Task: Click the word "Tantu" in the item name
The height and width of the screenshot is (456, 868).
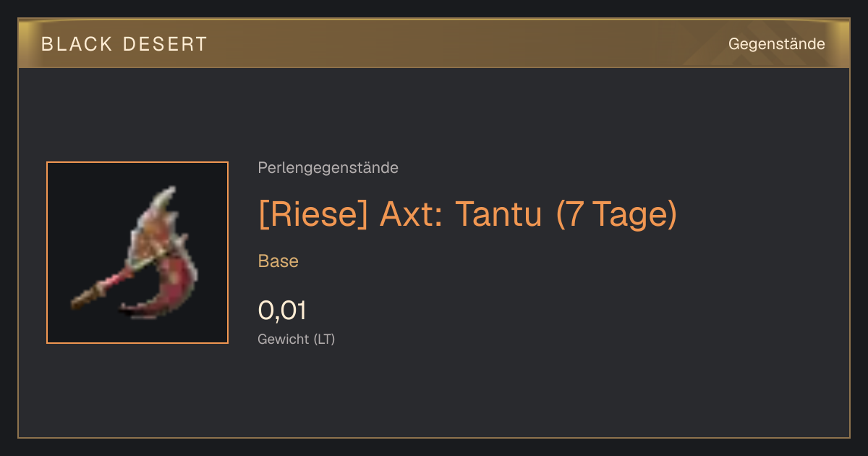Action: point(498,214)
